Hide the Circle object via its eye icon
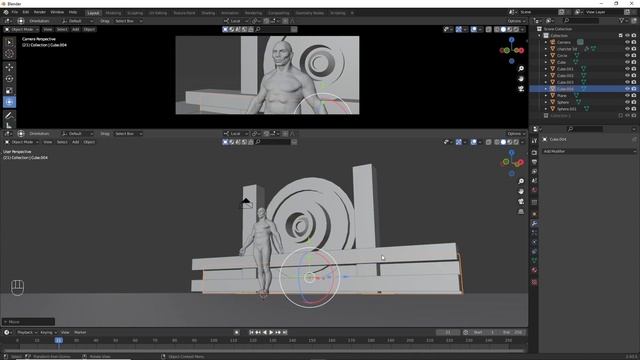640x360 pixels. pyautogui.click(x=627, y=56)
